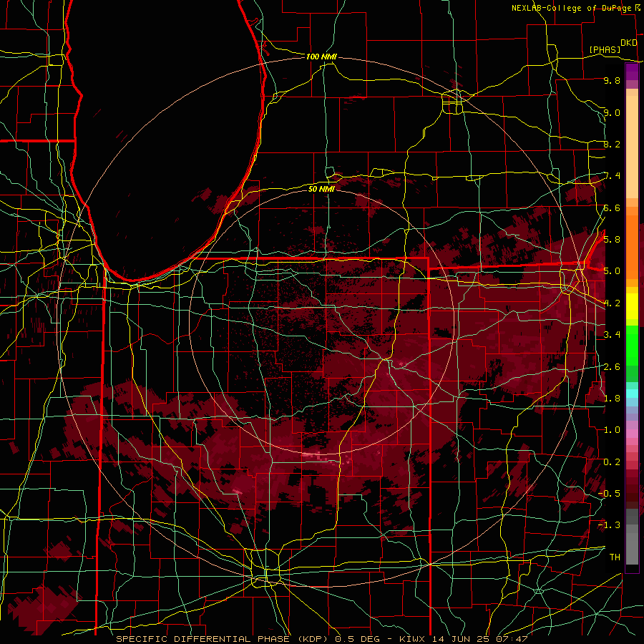Click the 4.2 value on the color scale
Viewport: 644px width, 644px height.
[612, 303]
